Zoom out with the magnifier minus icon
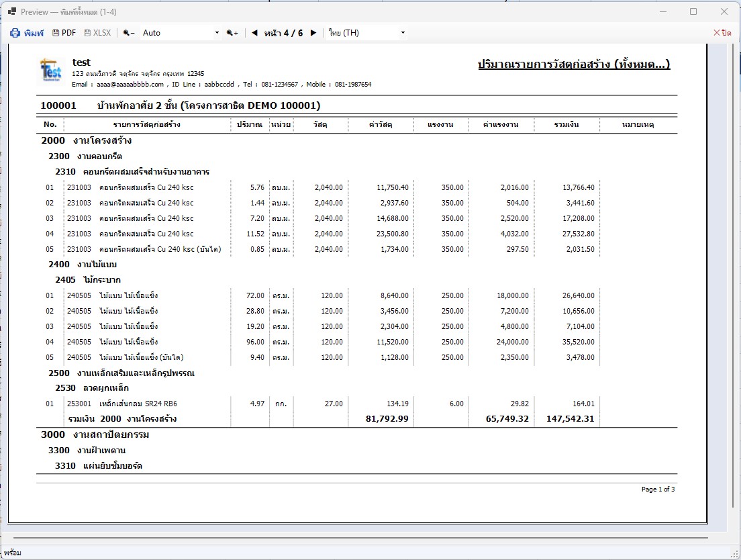Image resolution: width=741 pixels, height=560 pixels. point(129,33)
